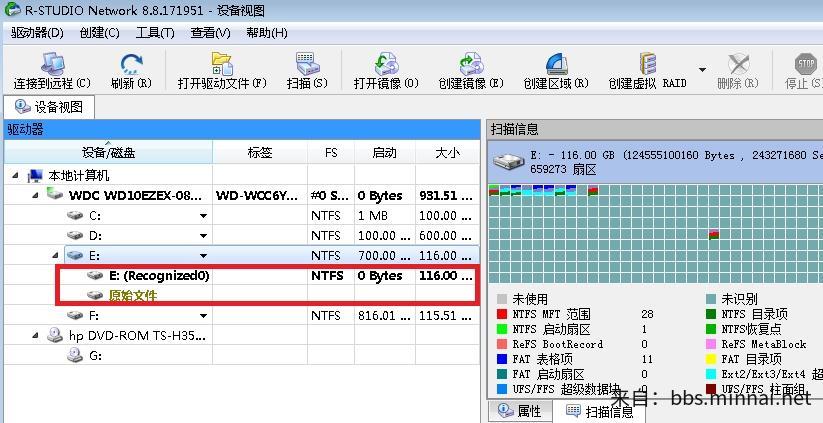Screen dimensions: 823x423
Task: Collapse the E: drive tree node
Action: 54,256
